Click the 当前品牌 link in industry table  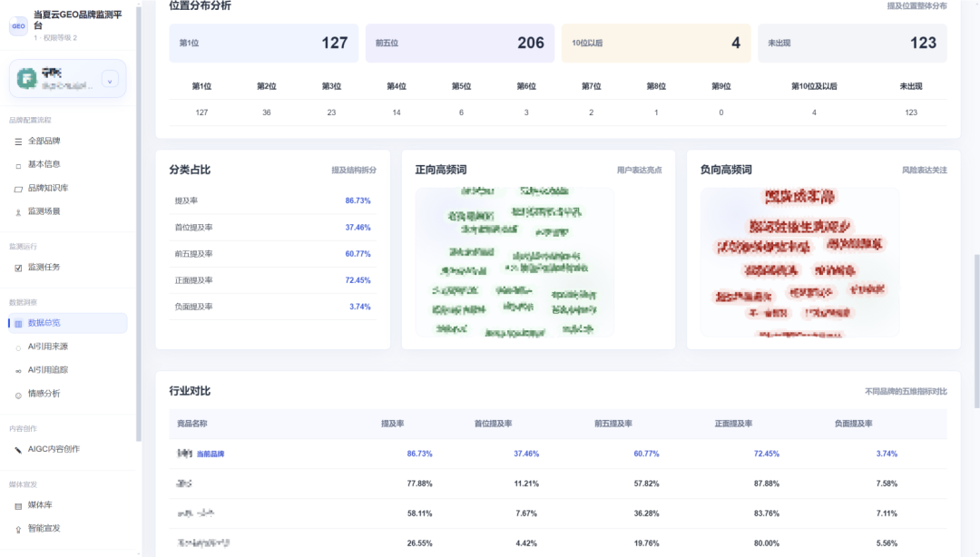click(210, 454)
